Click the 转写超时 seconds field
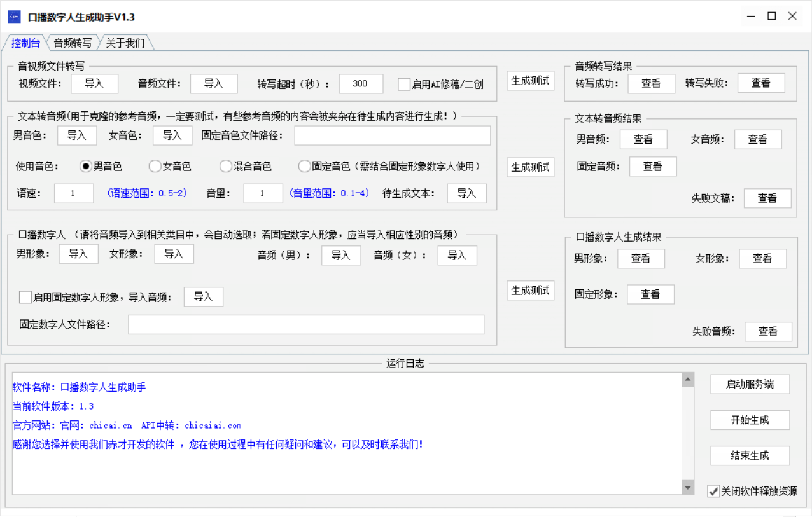 tap(361, 83)
